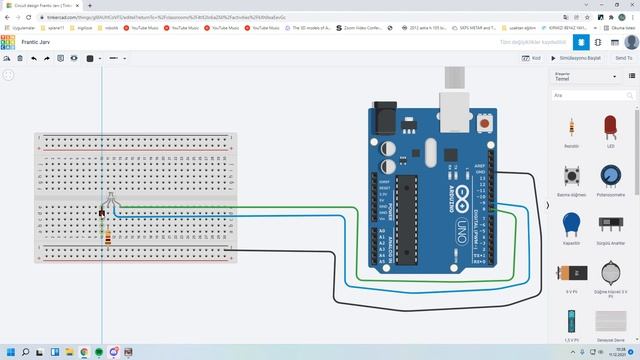The height and width of the screenshot is (360, 640).
Task: Select the Resistor component
Action: click(x=571, y=131)
